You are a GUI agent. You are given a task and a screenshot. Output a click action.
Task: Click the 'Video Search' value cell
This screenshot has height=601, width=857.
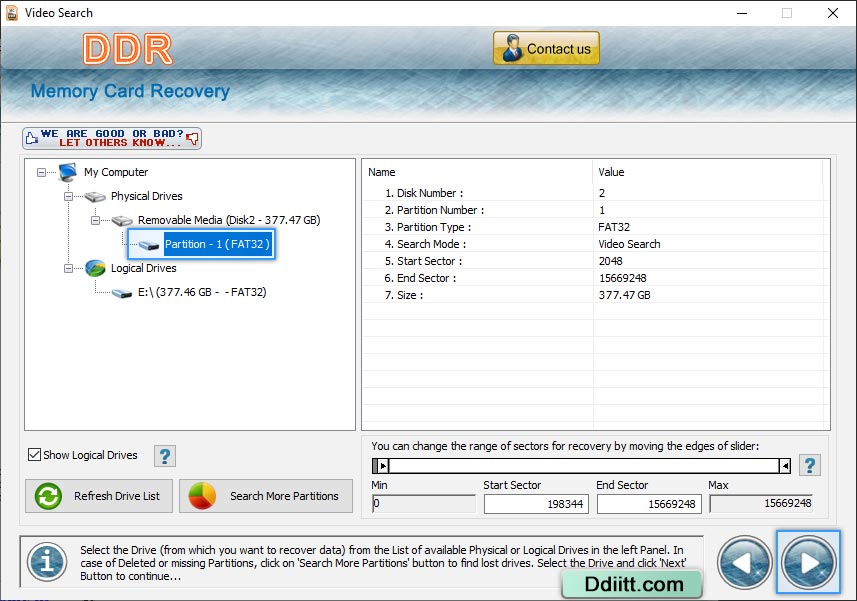tap(629, 244)
